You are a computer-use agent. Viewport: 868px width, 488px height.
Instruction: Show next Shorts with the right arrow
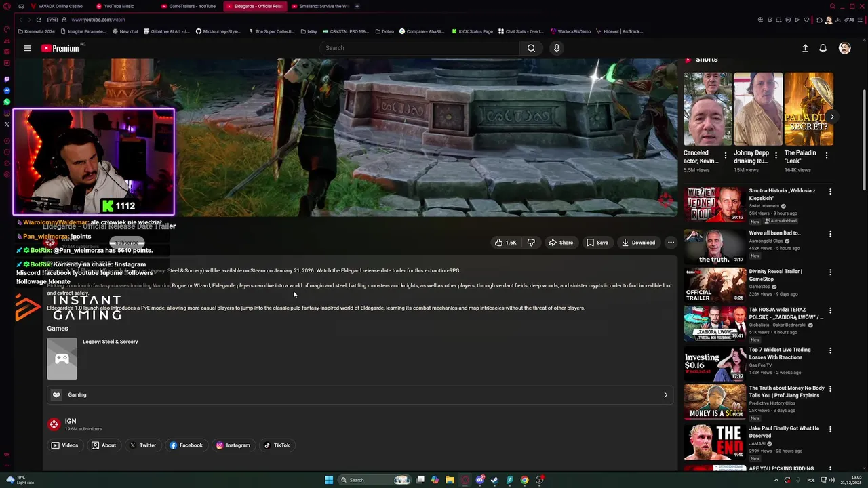coord(831,117)
